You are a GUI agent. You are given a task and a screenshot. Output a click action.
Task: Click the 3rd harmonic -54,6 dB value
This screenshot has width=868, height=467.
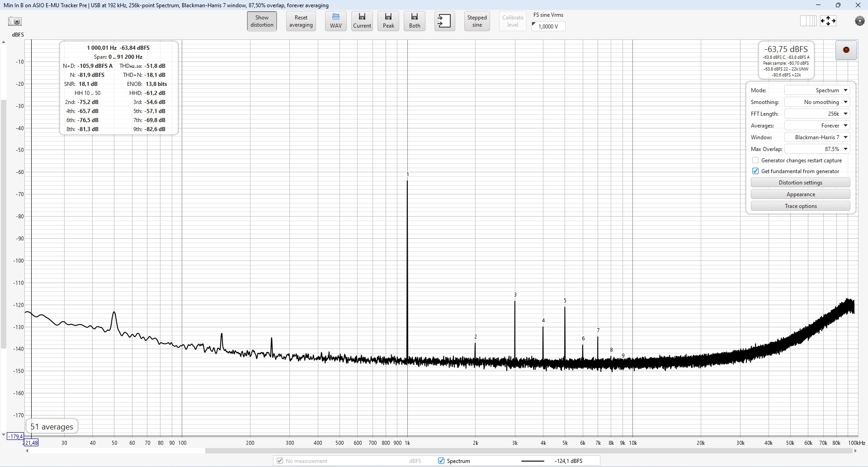(x=155, y=102)
